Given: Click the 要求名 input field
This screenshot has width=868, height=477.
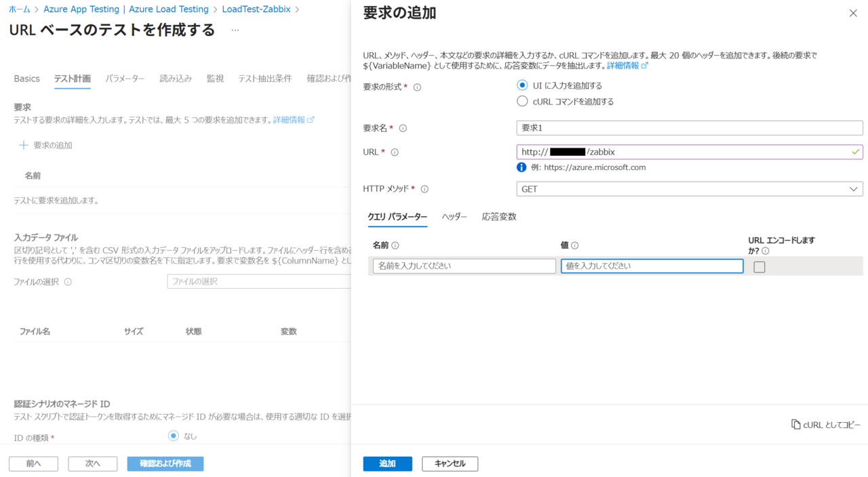Looking at the screenshot, I should (x=689, y=128).
